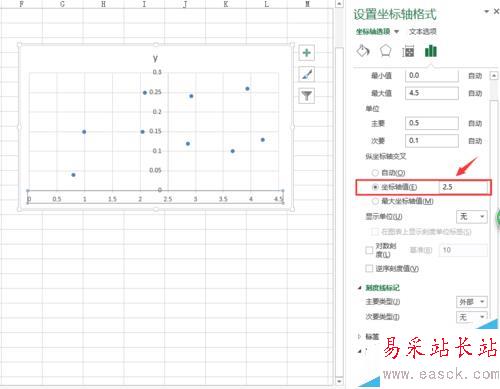This screenshot has width=500, height=389.
Task: Switch to the 文本选项 tab
Action: coord(423,32)
